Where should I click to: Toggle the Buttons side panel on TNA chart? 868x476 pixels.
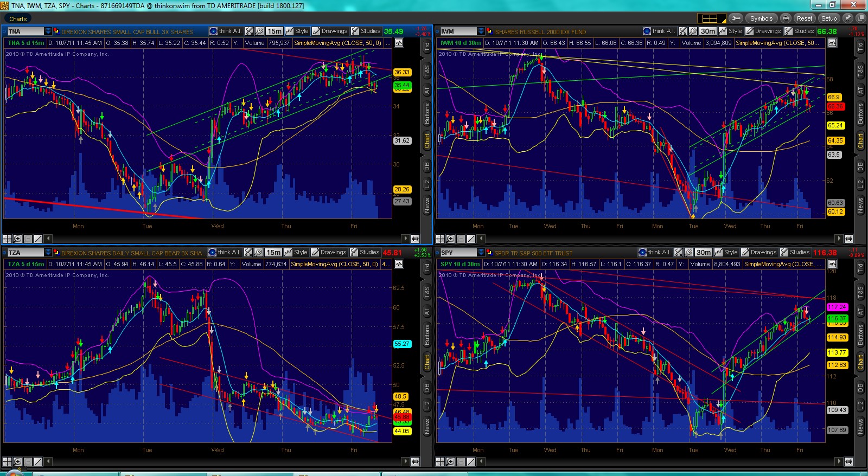[427, 114]
